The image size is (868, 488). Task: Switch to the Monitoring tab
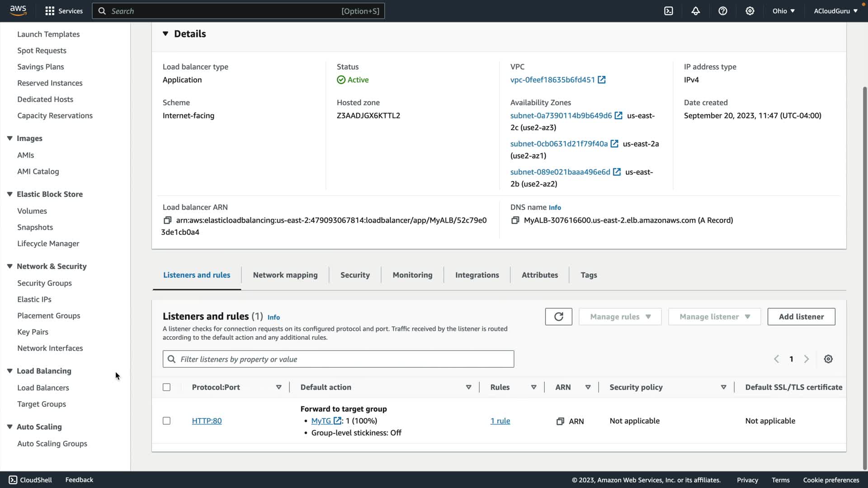pos(412,275)
